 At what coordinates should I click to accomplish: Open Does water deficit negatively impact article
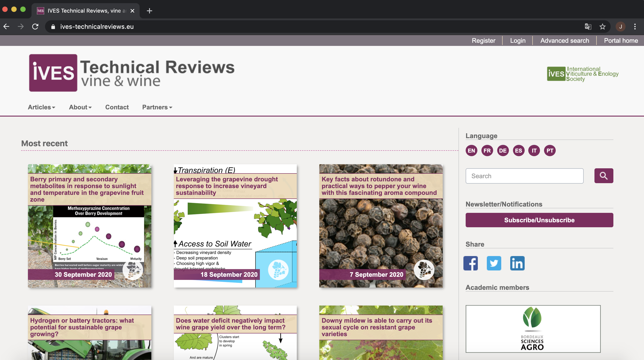click(230, 324)
